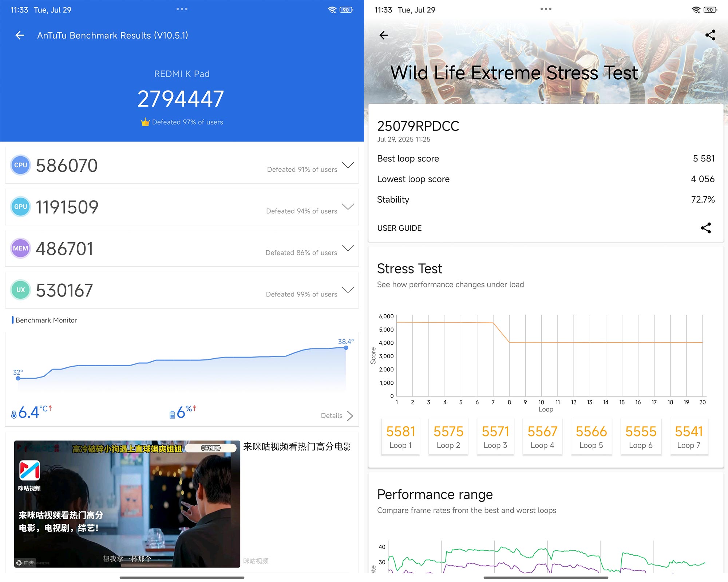Tap the ad headline text beside the video
The height and width of the screenshot is (582, 728).
coord(297,447)
